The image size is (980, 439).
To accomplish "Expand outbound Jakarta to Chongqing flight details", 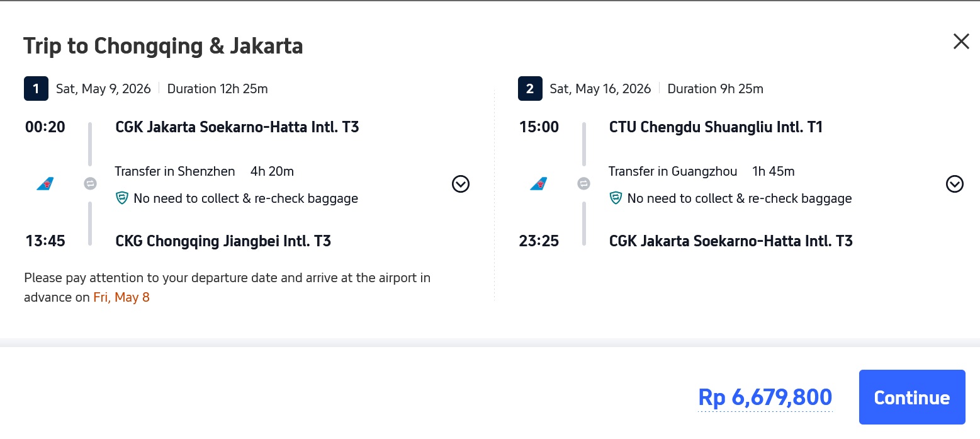I will pos(461,184).
